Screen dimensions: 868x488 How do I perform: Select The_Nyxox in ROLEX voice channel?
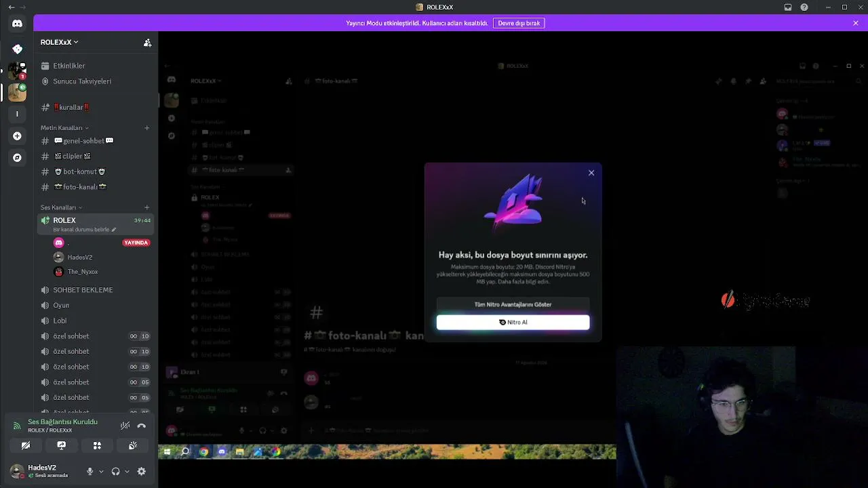tap(102, 272)
